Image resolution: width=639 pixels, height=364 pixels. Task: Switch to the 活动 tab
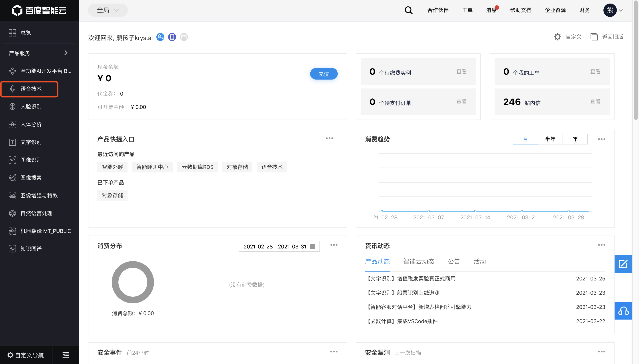479,261
